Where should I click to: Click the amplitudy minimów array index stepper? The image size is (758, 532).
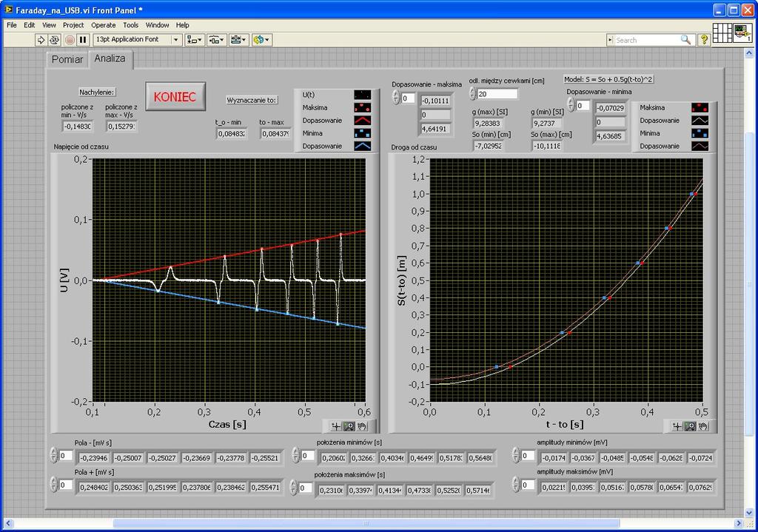(516, 455)
